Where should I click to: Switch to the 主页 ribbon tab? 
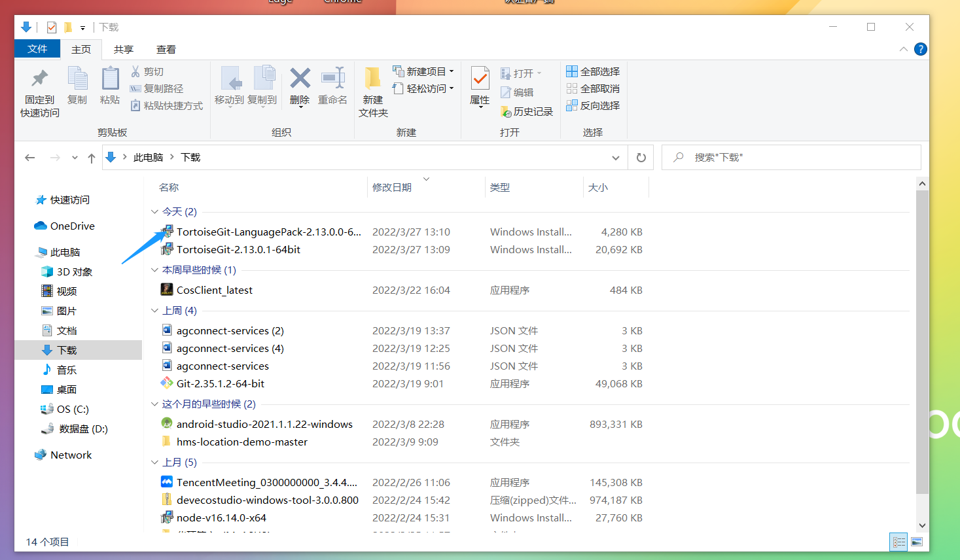coord(81,49)
